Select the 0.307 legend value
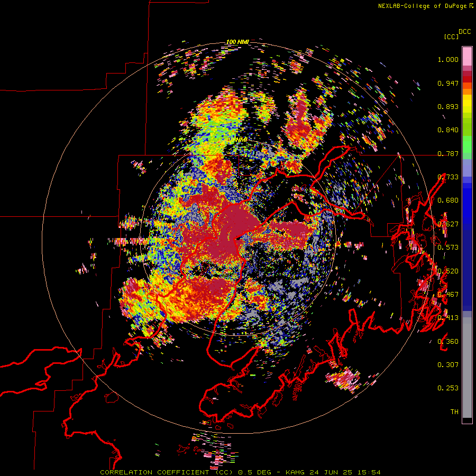Viewport: 476px width, 476px height. tap(448, 365)
